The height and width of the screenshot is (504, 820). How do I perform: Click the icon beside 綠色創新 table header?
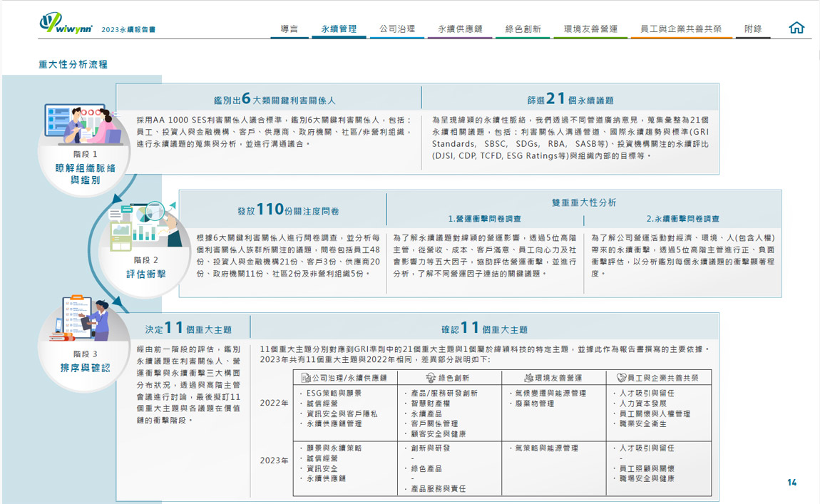tap(430, 378)
